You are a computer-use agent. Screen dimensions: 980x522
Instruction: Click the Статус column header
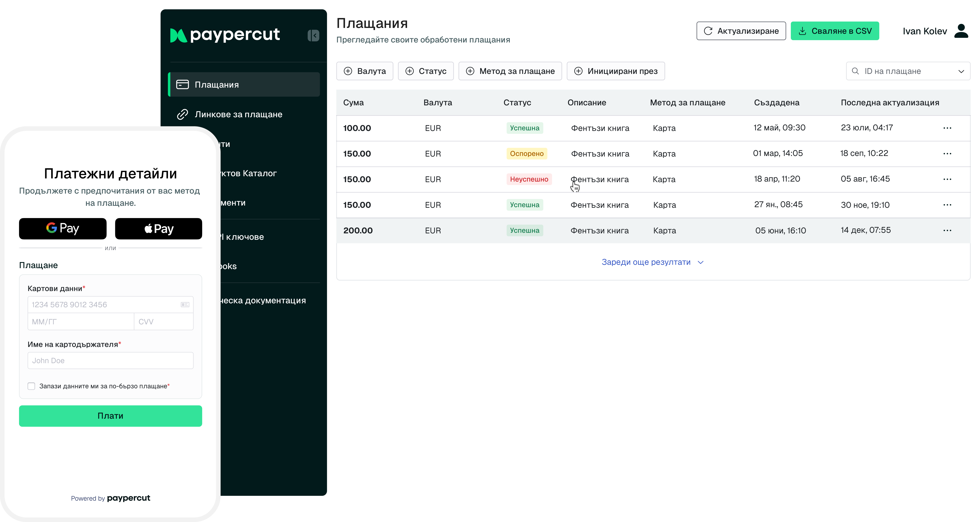pyautogui.click(x=517, y=102)
